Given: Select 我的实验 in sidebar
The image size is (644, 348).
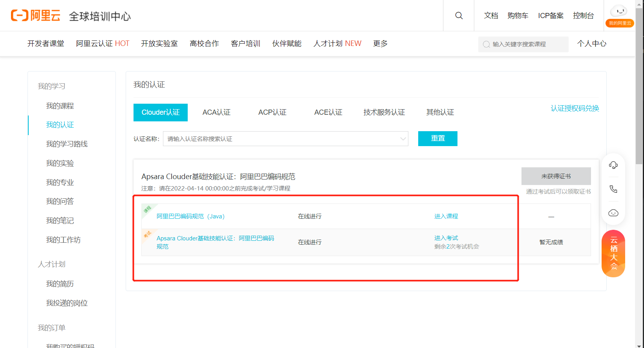Looking at the screenshot, I should [x=60, y=163].
